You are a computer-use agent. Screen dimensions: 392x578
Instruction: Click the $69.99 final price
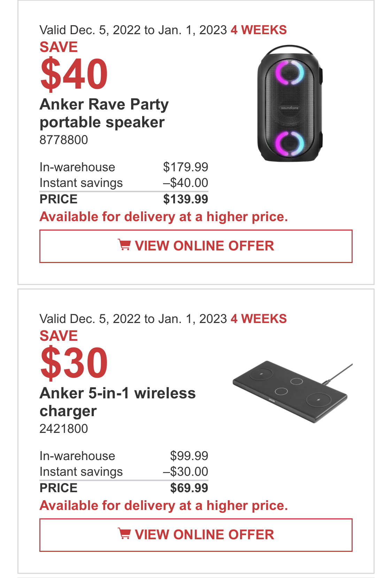tap(189, 488)
